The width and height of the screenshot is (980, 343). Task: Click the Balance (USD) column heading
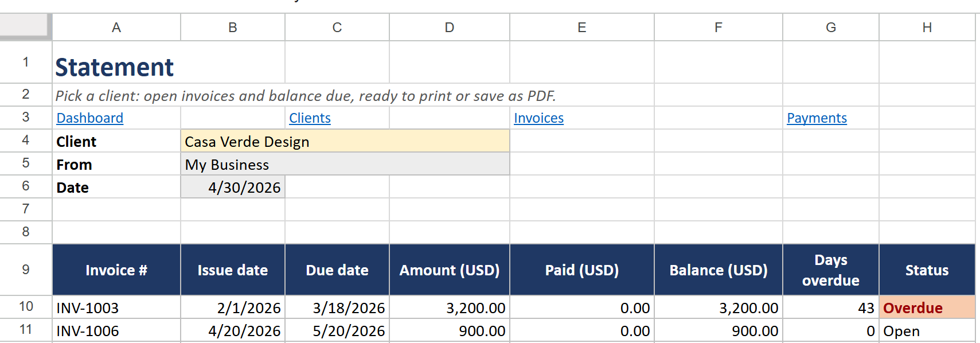[719, 270]
